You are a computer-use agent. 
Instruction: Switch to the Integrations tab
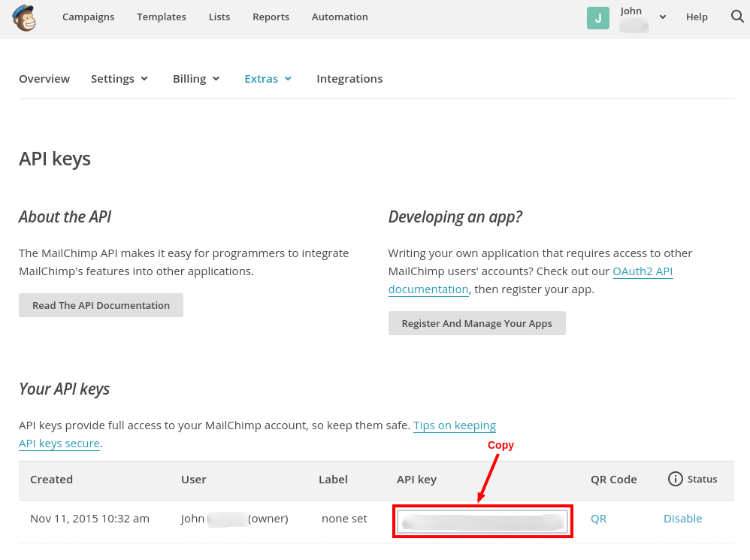[349, 78]
